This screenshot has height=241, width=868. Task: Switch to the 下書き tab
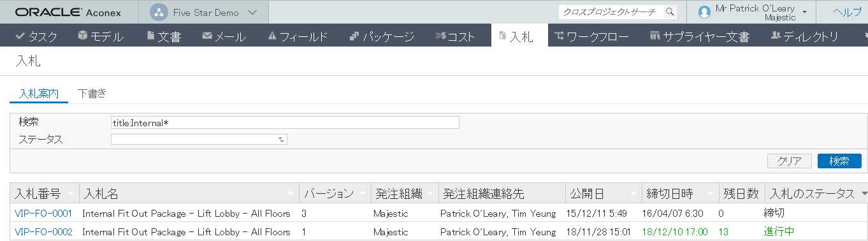point(92,94)
